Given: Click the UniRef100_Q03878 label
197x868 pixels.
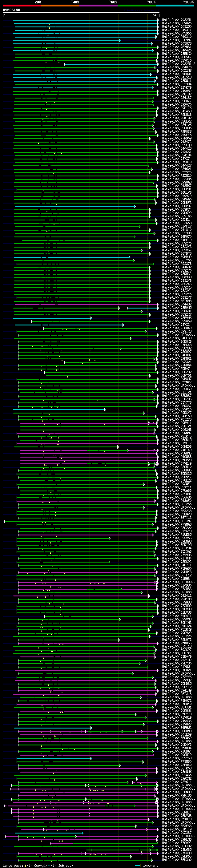Looking at the screenshot, I should tap(176, 43).
